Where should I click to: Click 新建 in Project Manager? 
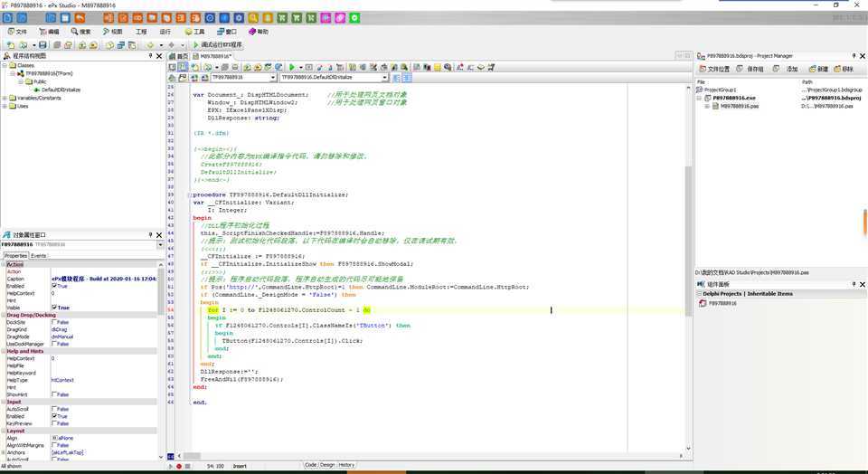pyautogui.click(x=819, y=70)
